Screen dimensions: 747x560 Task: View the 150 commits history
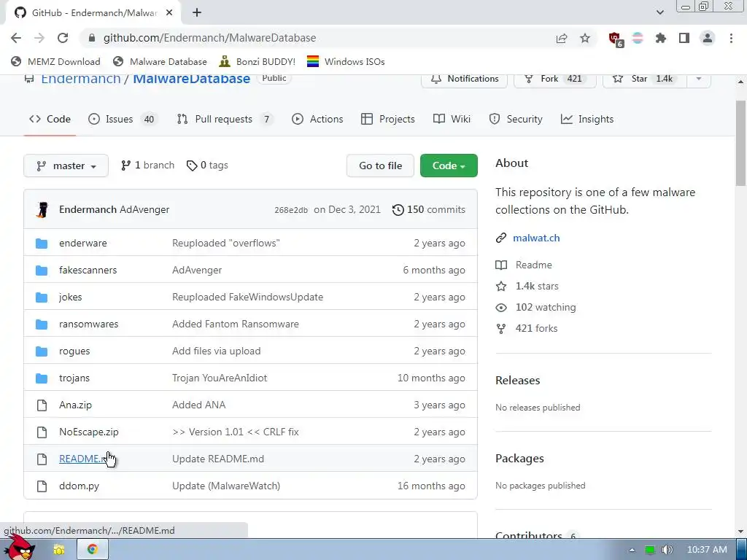pyautogui.click(x=428, y=209)
